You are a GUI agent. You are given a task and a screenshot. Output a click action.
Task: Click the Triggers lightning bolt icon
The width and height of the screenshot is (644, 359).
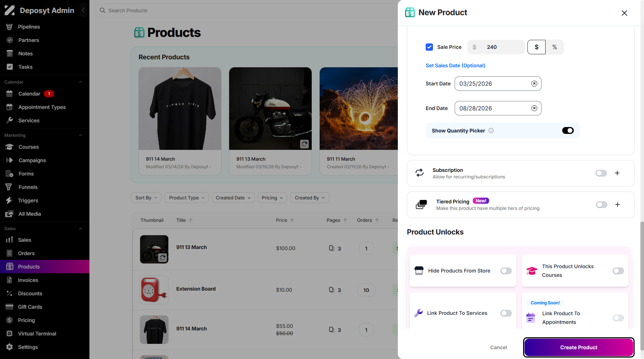[x=9, y=200]
